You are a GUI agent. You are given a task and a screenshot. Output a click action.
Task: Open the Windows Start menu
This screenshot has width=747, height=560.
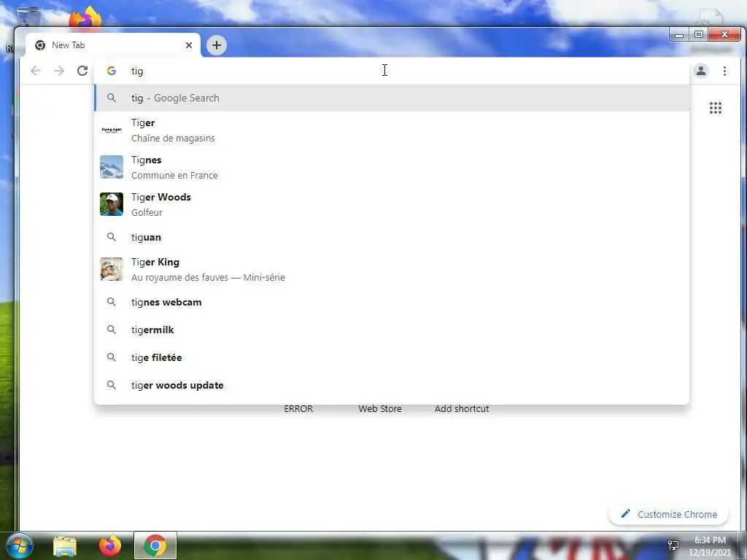click(19, 545)
